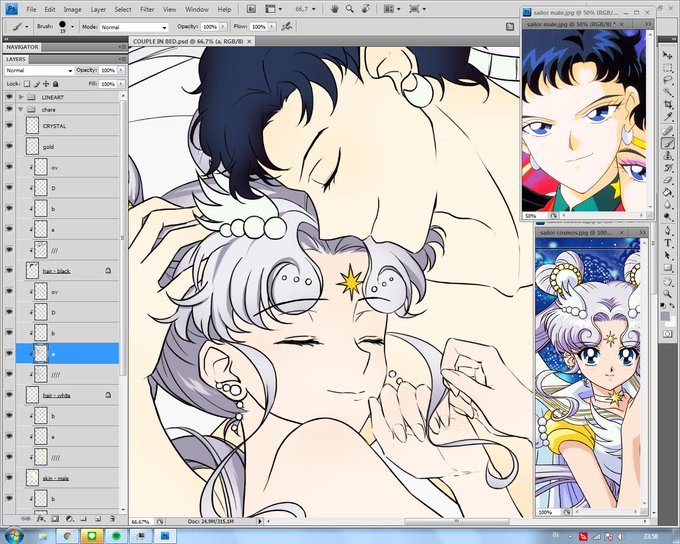This screenshot has width=680, height=544.
Task: Select the skin - male layer
Action: point(67,478)
